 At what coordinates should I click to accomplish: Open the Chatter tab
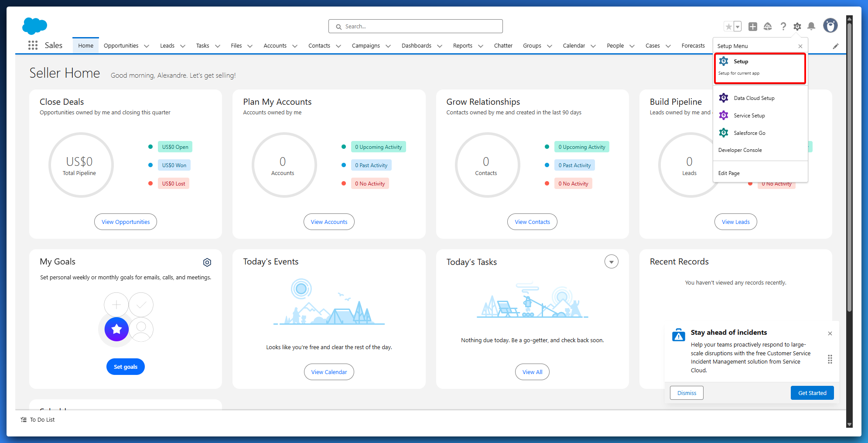503,46
